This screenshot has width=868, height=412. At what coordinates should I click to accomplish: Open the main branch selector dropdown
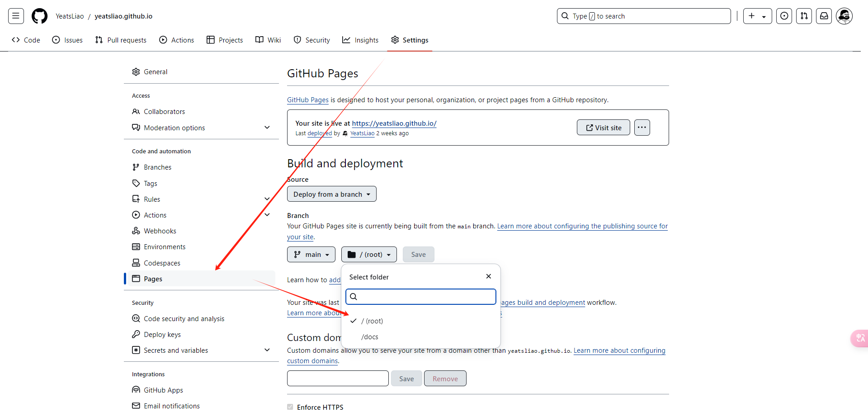(311, 255)
